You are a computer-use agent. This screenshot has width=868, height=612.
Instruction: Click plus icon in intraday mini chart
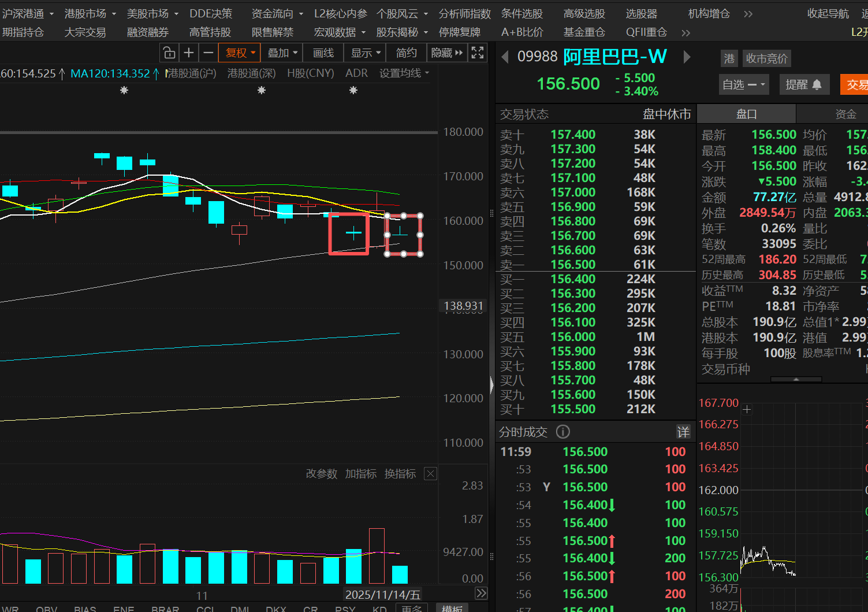747,409
